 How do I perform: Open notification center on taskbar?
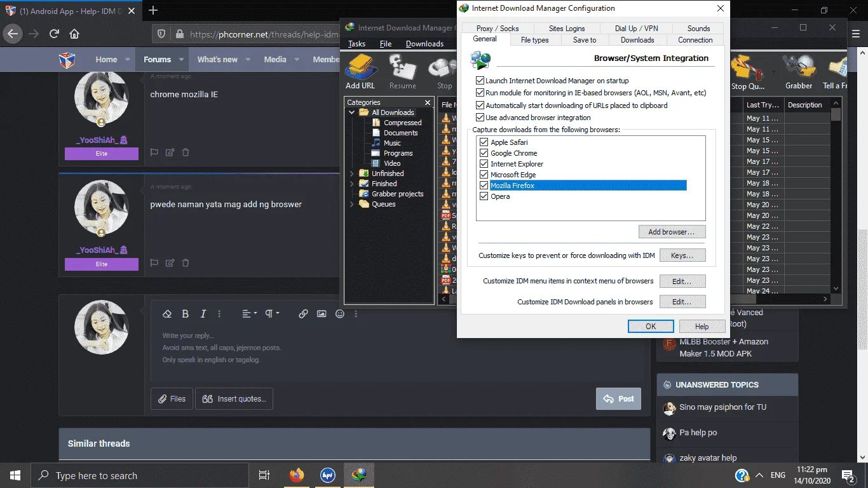(848, 475)
